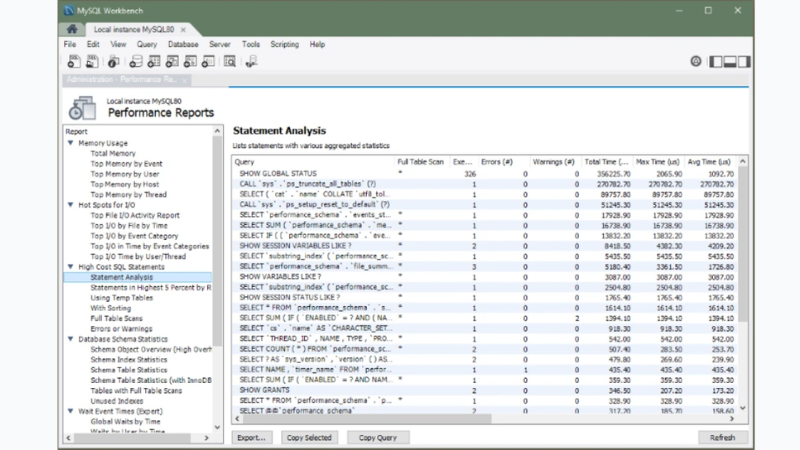Click the create new schema icon
Screen dimensions: 800x450
[x=134, y=61]
